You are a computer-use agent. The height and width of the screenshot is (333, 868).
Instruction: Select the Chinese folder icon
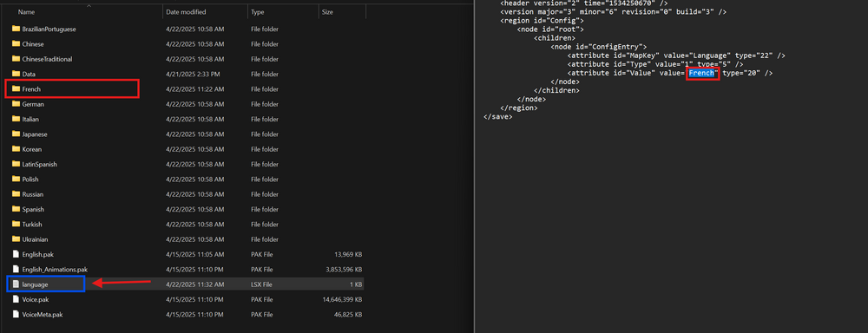[16, 43]
